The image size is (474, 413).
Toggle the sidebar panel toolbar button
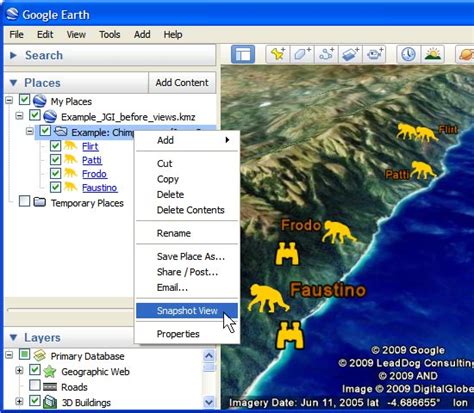click(x=243, y=54)
